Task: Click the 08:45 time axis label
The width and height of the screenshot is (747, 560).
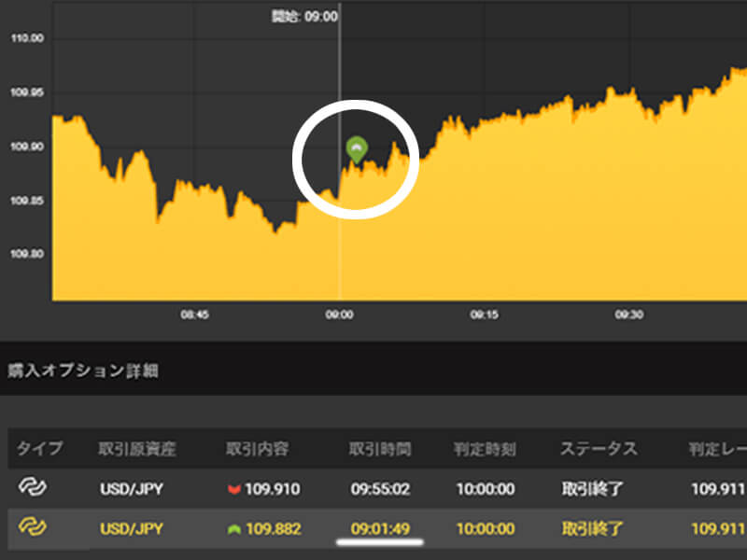Action: pos(194,315)
